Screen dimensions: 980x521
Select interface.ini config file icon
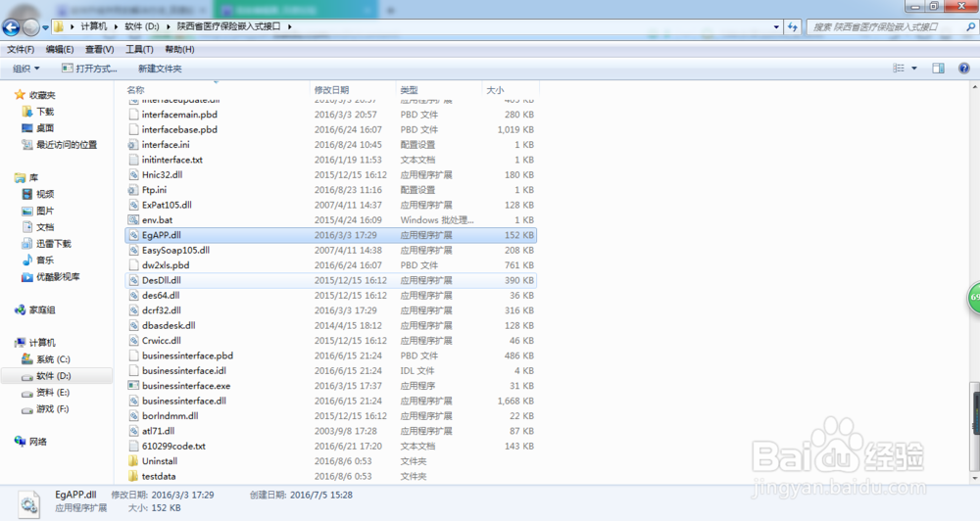click(x=133, y=144)
